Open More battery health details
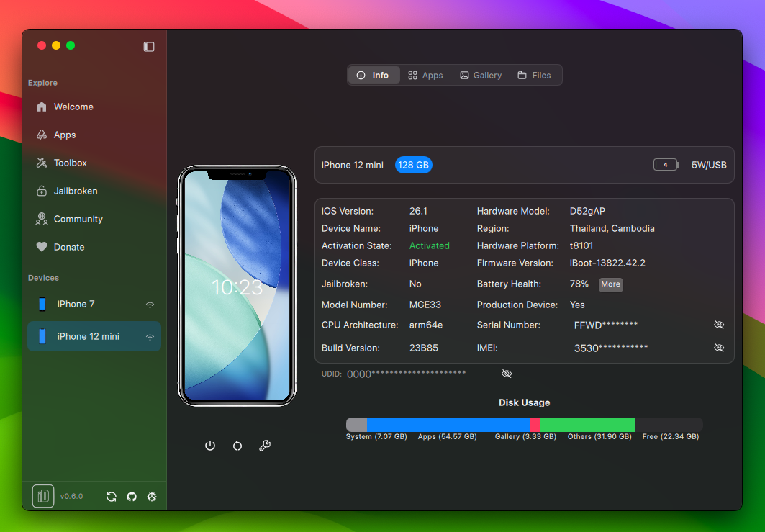This screenshot has width=765, height=532. [610, 284]
